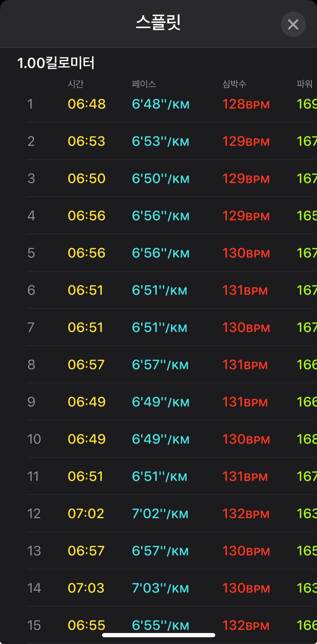Tap the 페이스 column header
Image resolution: width=317 pixels, height=644 pixels.
(144, 84)
